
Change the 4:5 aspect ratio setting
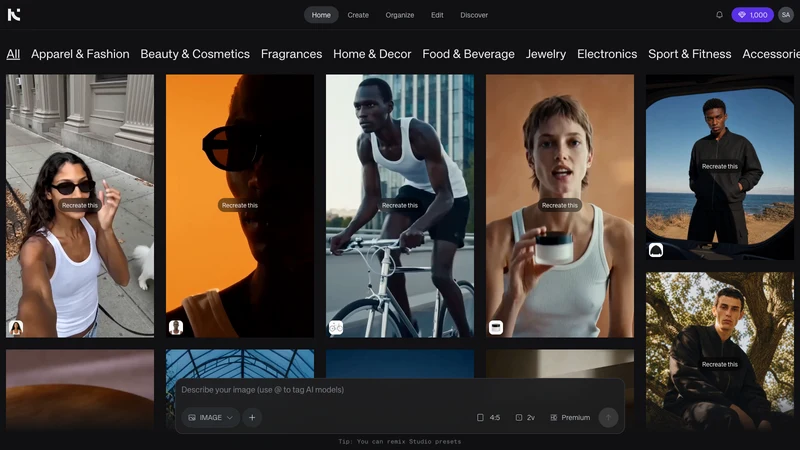pos(488,417)
